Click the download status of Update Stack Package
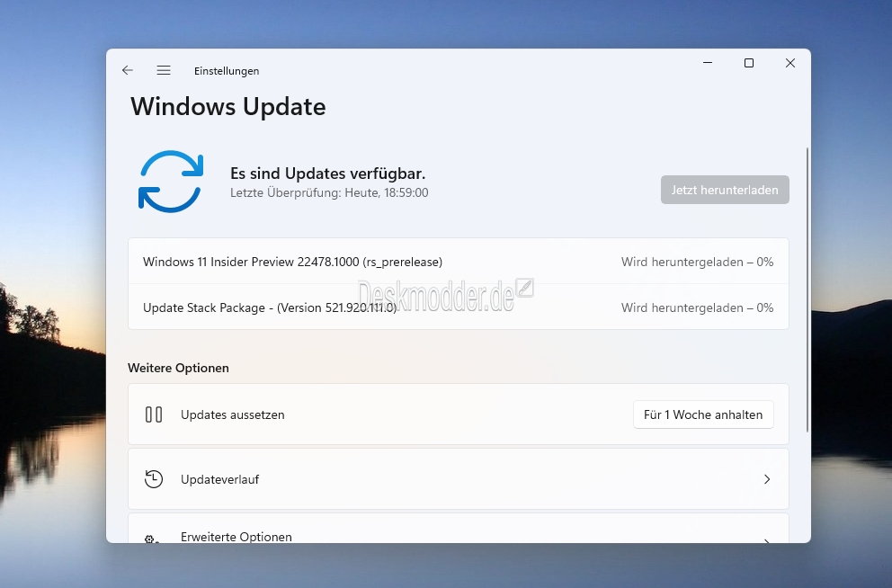892x588 pixels. tap(698, 307)
